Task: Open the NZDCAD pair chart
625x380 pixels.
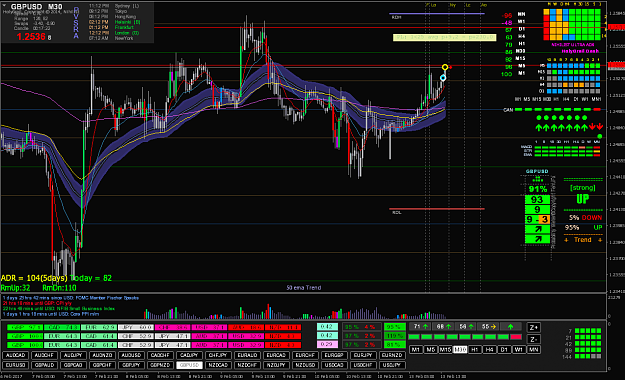Action: [218, 365]
